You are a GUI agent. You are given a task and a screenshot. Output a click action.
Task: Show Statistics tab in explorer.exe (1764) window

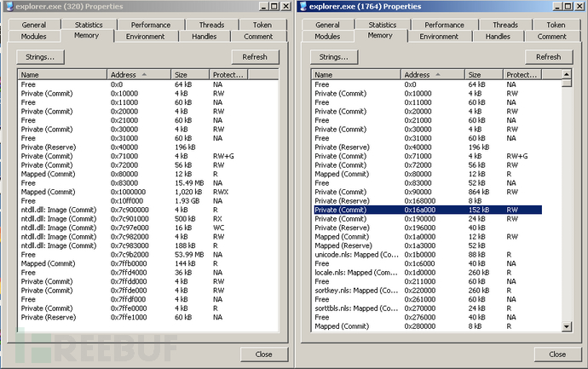click(382, 25)
